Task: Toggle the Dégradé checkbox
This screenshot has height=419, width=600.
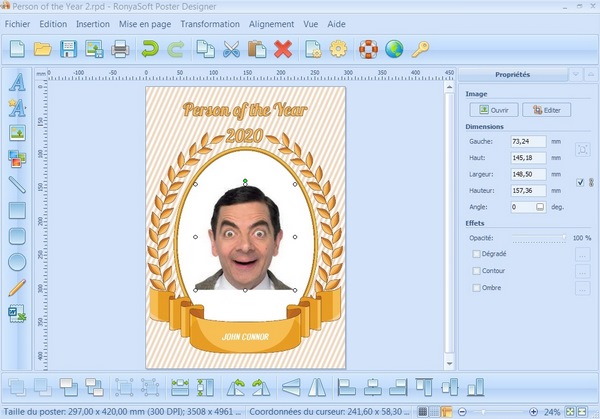Action: click(476, 254)
